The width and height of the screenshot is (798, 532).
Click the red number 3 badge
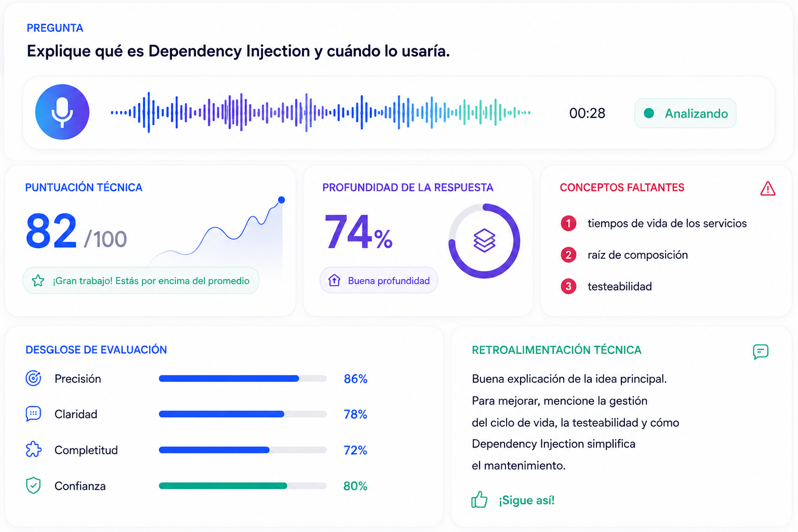tap(568, 286)
